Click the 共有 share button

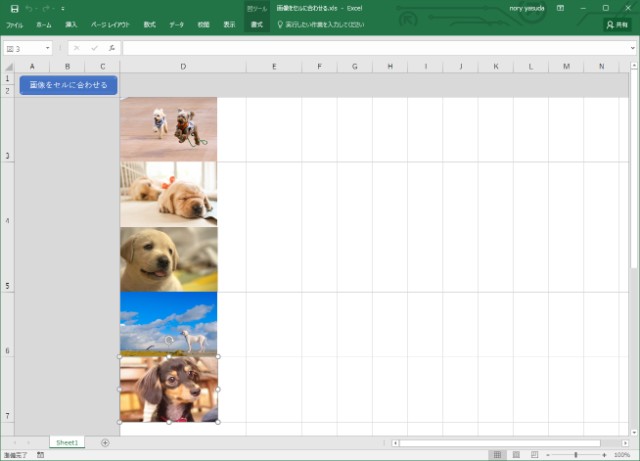point(616,24)
